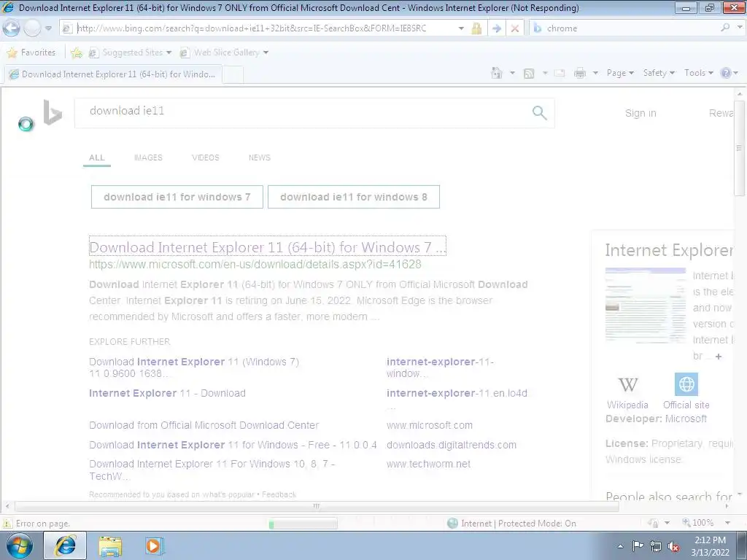Click the Error on page status icon
The image size is (747, 560).
coord(7,524)
